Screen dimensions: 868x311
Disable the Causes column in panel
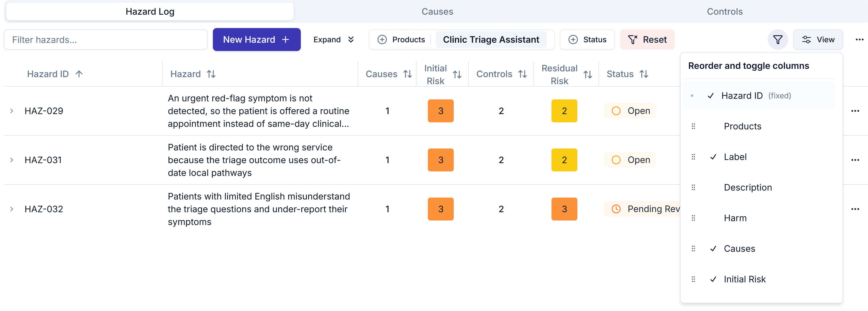(759, 249)
